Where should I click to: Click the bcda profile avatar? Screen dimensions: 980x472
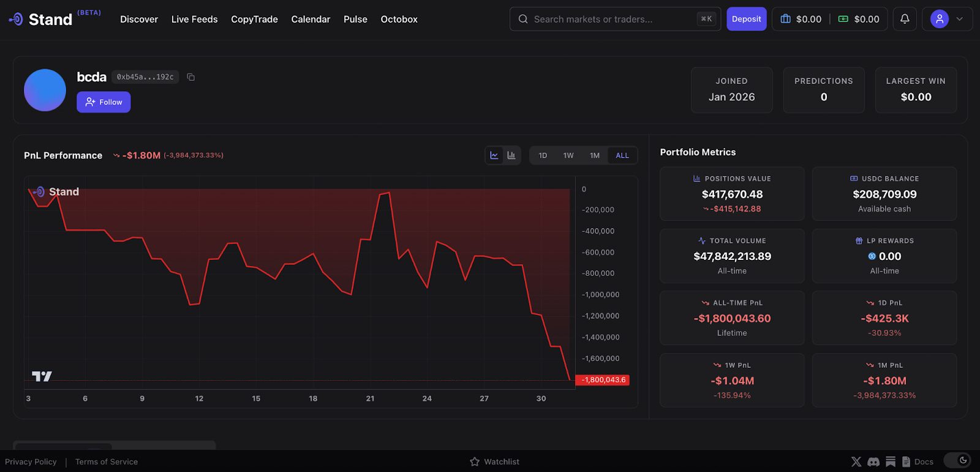coord(45,90)
